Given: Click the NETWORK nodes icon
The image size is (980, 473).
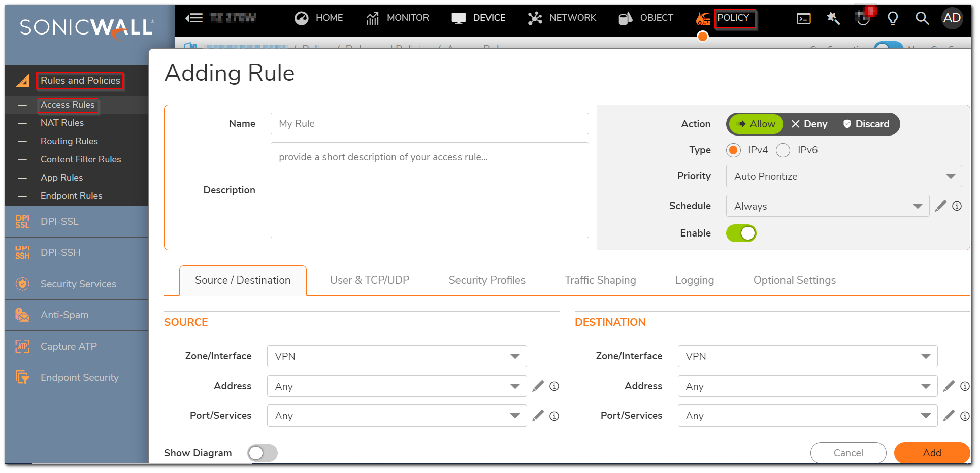Looking at the screenshot, I should (x=535, y=18).
